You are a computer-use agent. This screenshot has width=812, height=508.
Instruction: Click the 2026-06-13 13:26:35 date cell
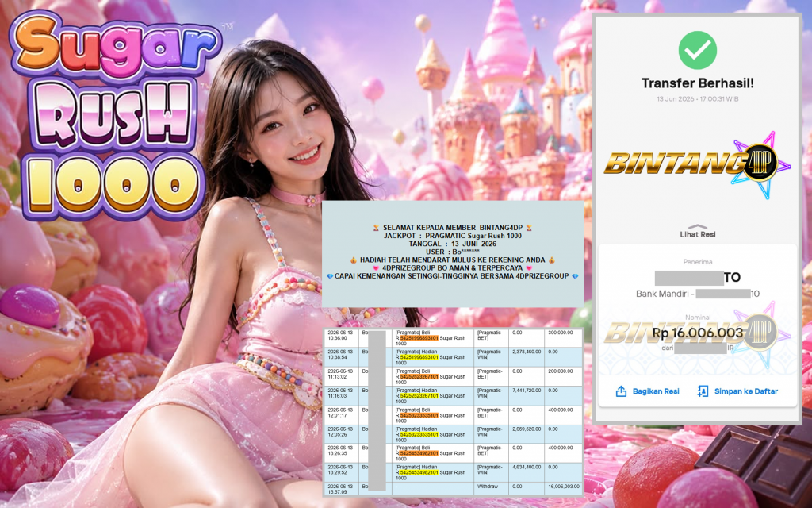(342, 453)
